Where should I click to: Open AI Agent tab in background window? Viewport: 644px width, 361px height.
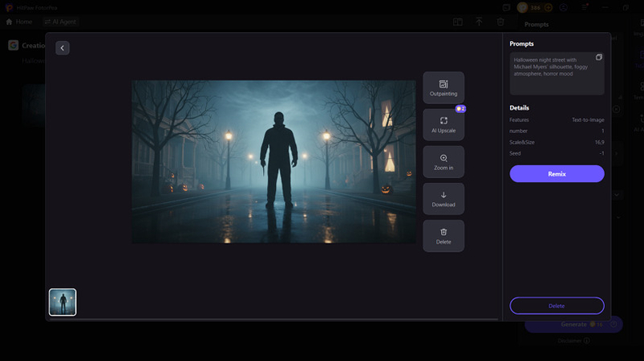[60, 22]
